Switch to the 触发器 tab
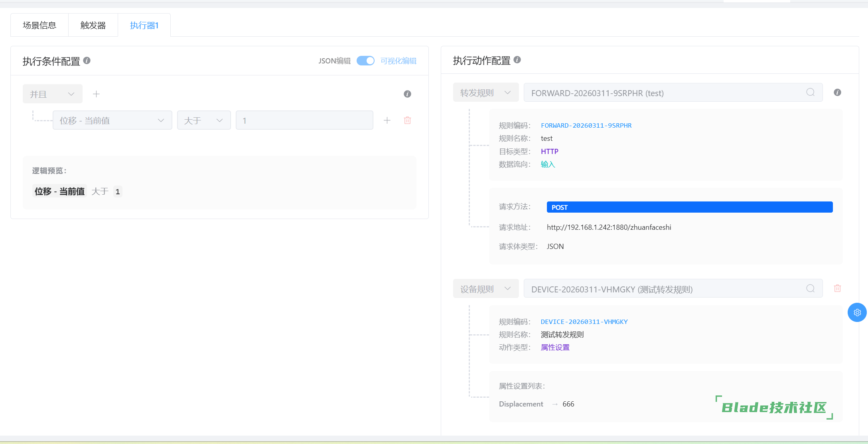Screen dimensions: 868x444 93,26
